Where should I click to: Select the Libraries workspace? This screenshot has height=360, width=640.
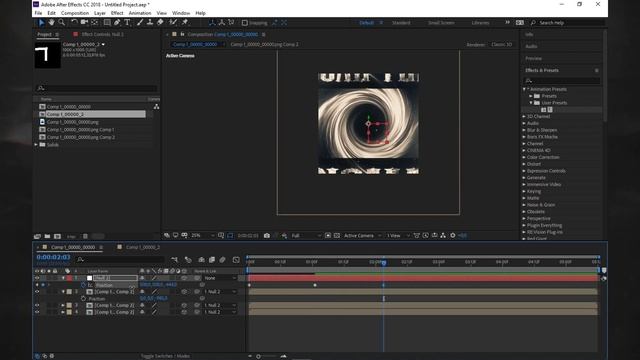pyautogui.click(x=480, y=23)
